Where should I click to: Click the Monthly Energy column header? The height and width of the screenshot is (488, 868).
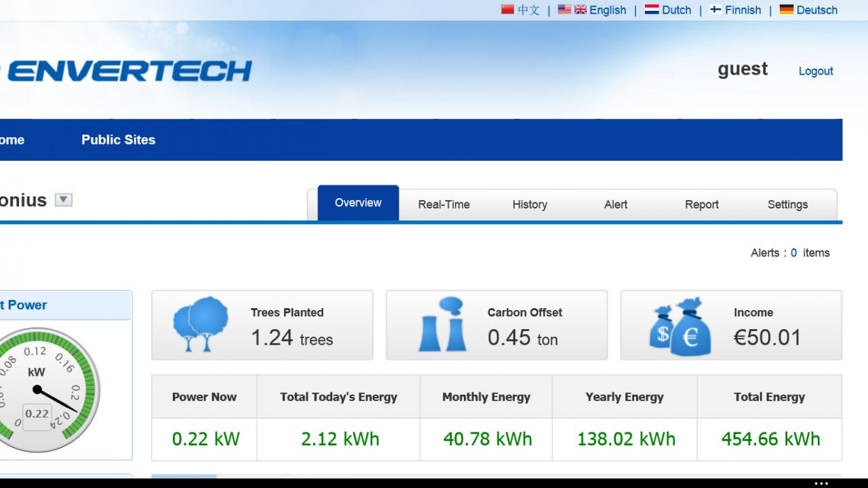[486, 397]
